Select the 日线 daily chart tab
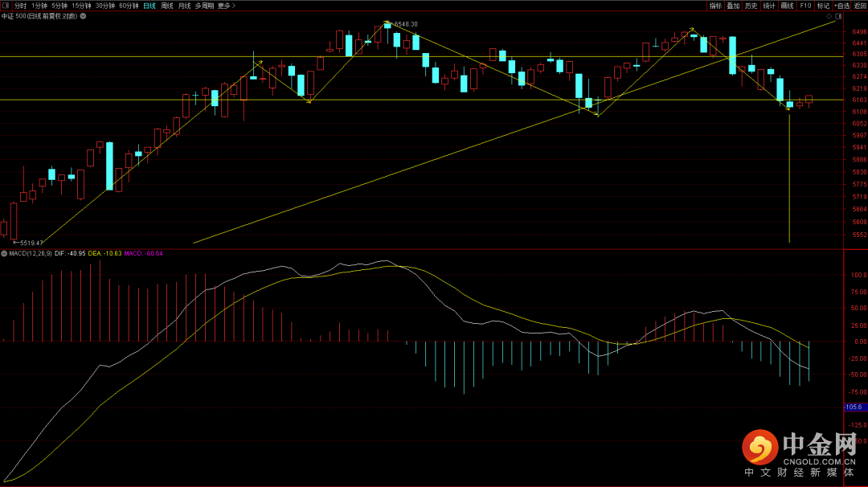Image resolution: width=868 pixels, height=487 pixels. pyautogui.click(x=149, y=6)
